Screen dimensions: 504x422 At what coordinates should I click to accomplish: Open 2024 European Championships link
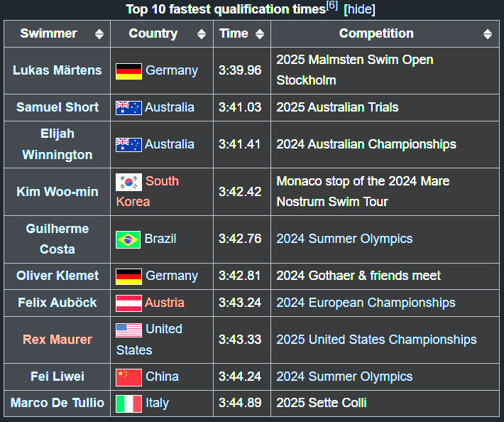coord(366,303)
